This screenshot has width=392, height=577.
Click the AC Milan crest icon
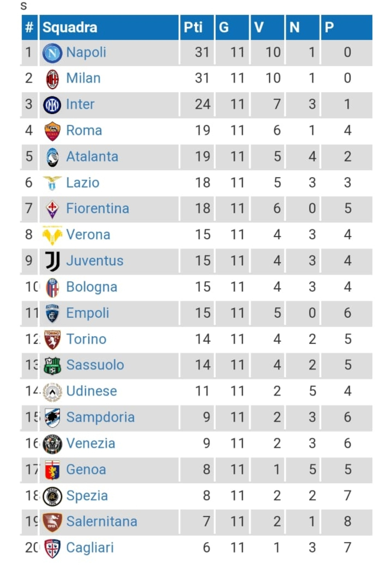coord(52,79)
